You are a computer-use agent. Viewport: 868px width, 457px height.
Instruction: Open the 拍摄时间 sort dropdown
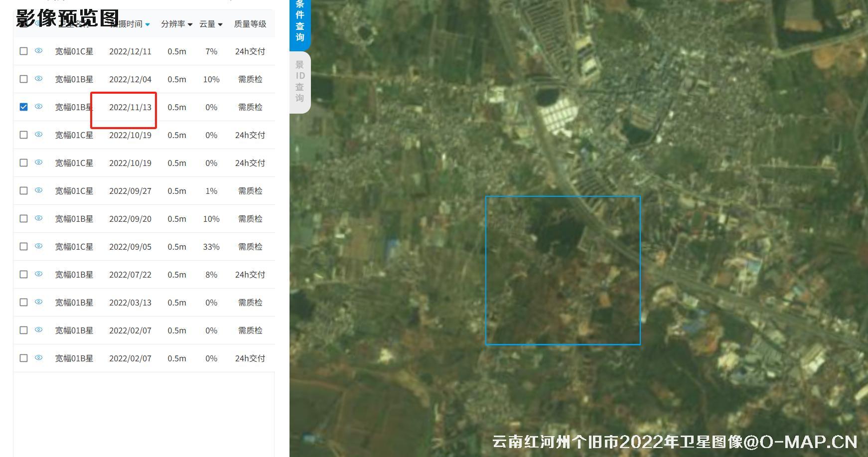pos(131,23)
